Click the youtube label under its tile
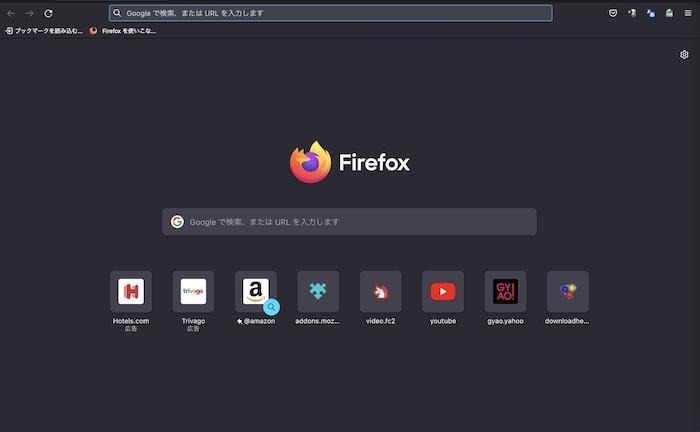700x432 pixels. 443,321
